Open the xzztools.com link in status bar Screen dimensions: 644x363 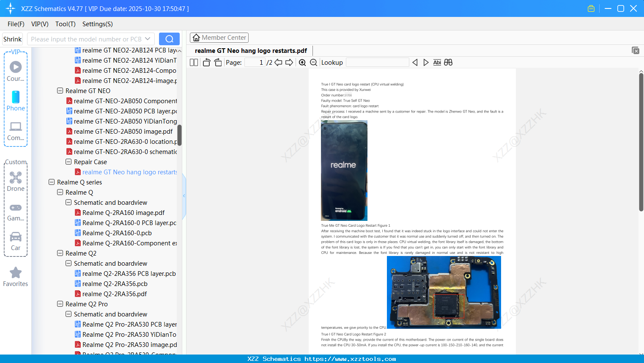tap(350, 359)
